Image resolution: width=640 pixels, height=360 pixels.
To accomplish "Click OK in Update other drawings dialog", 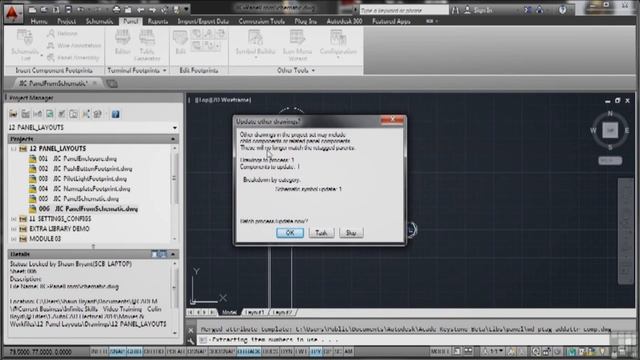I will (290, 233).
